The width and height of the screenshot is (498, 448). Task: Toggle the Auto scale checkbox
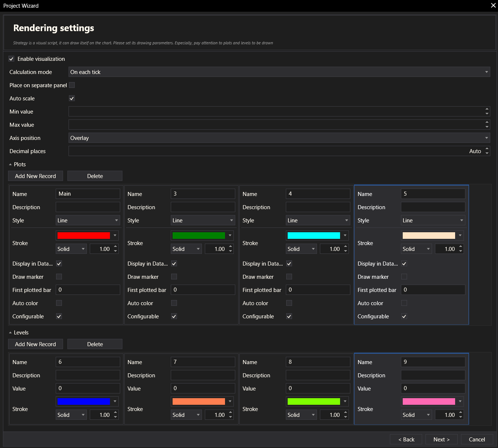72,99
